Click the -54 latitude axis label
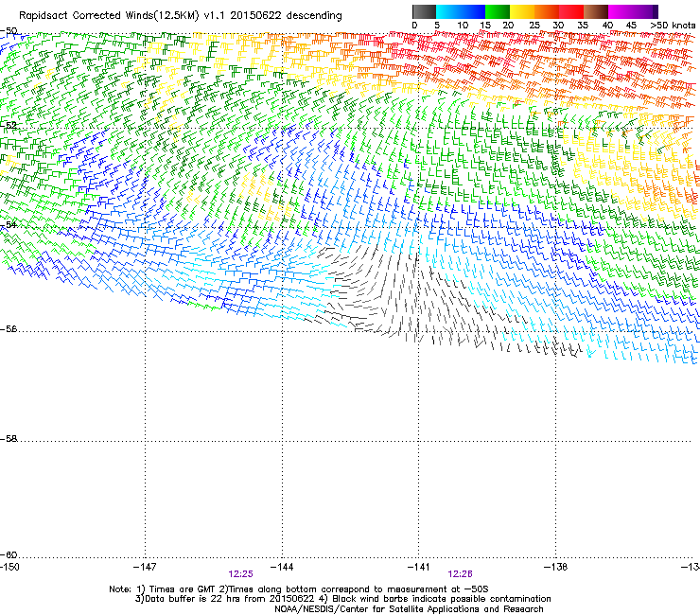Viewport: 700px width, 615px height. (x=9, y=224)
